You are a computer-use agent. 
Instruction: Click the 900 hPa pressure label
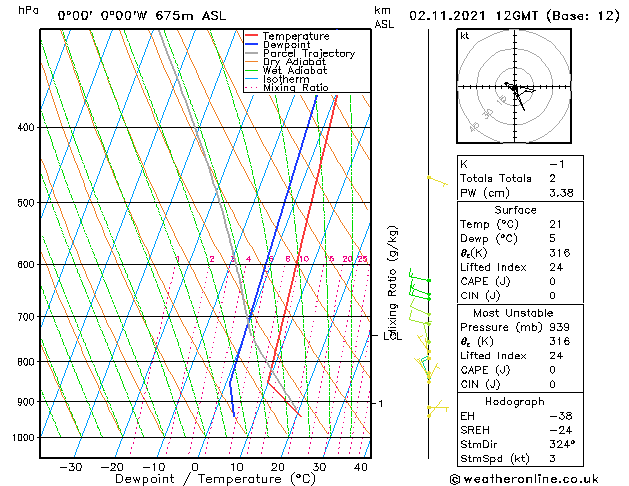(26, 402)
